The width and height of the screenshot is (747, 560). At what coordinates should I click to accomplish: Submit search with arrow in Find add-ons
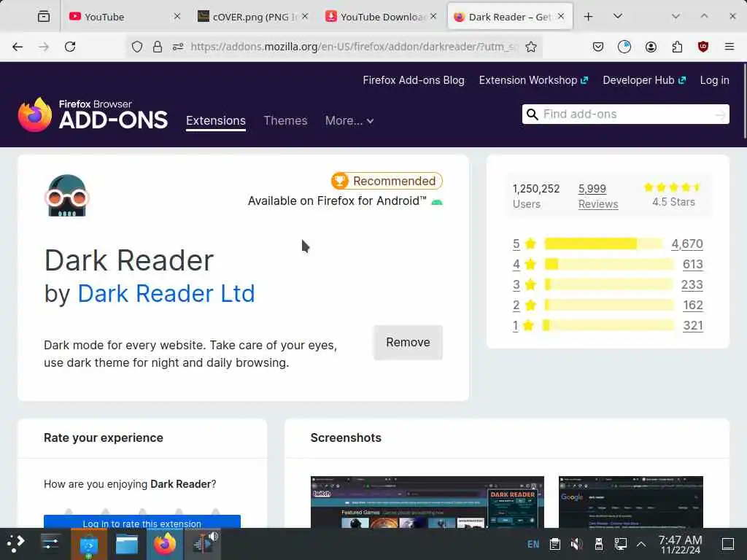click(x=720, y=114)
